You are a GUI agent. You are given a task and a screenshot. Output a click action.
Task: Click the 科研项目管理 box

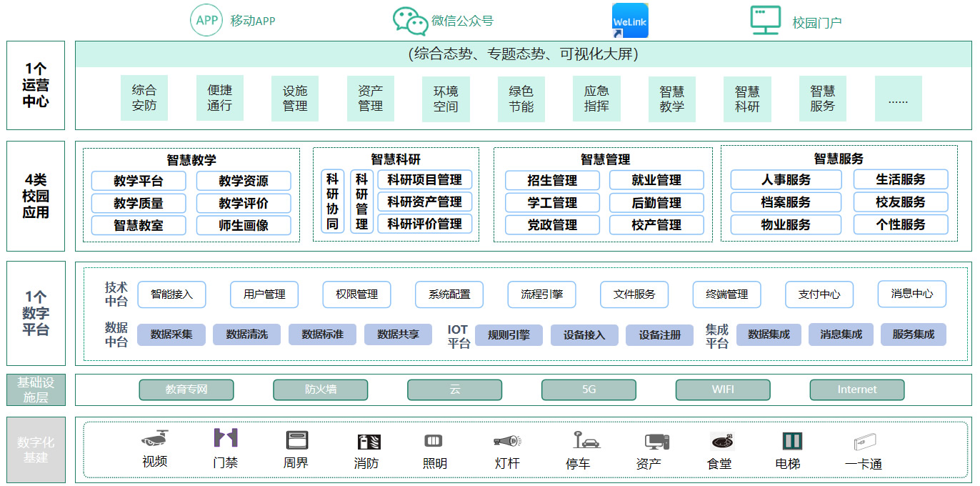(424, 179)
